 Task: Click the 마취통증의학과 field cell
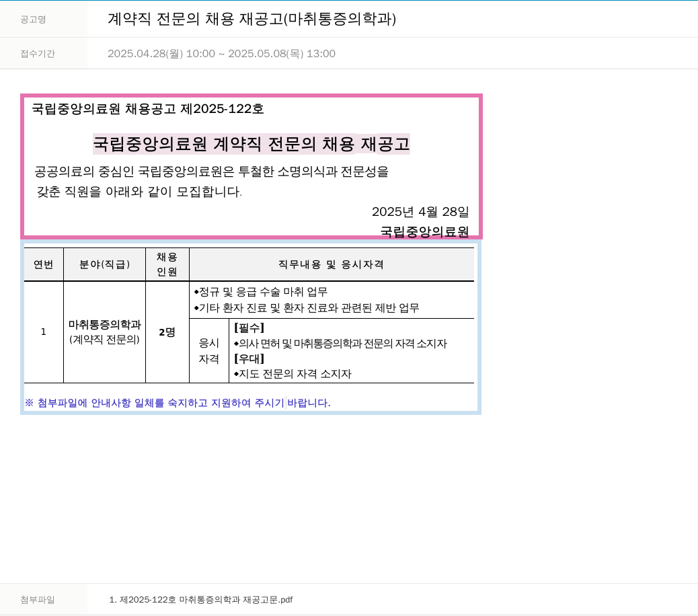tap(105, 324)
